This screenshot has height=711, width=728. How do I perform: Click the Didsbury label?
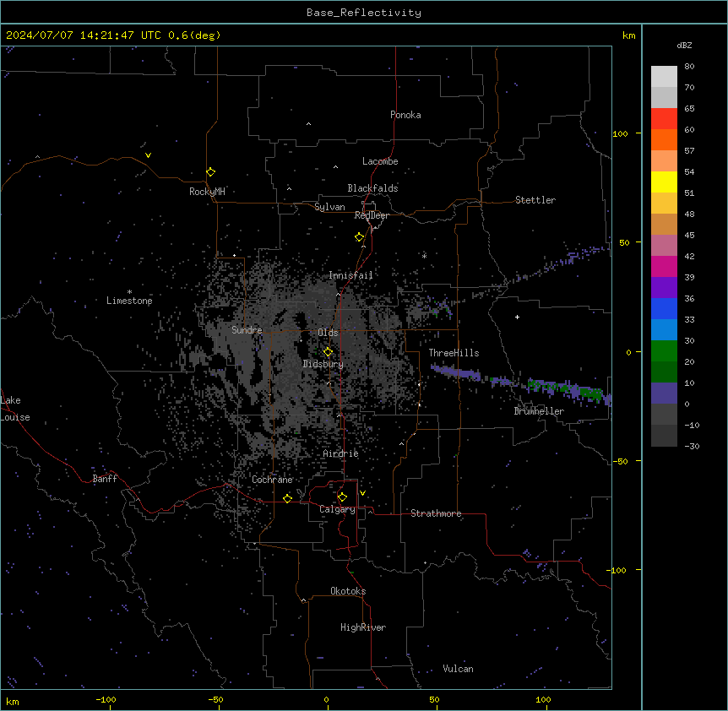pyautogui.click(x=323, y=364)
